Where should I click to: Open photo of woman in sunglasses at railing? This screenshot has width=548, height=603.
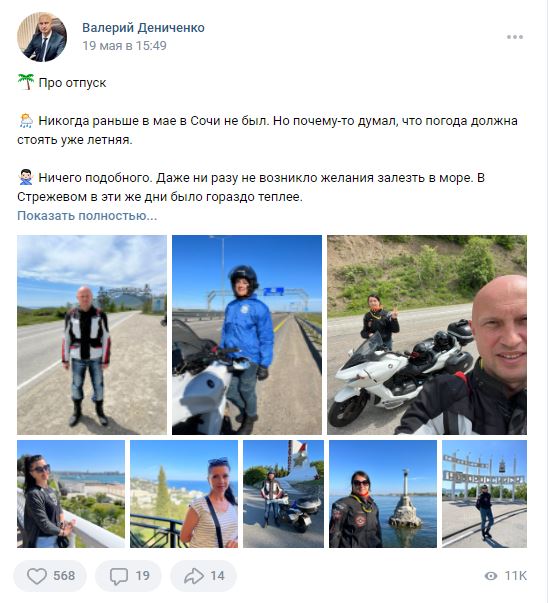tap(71, 494)
